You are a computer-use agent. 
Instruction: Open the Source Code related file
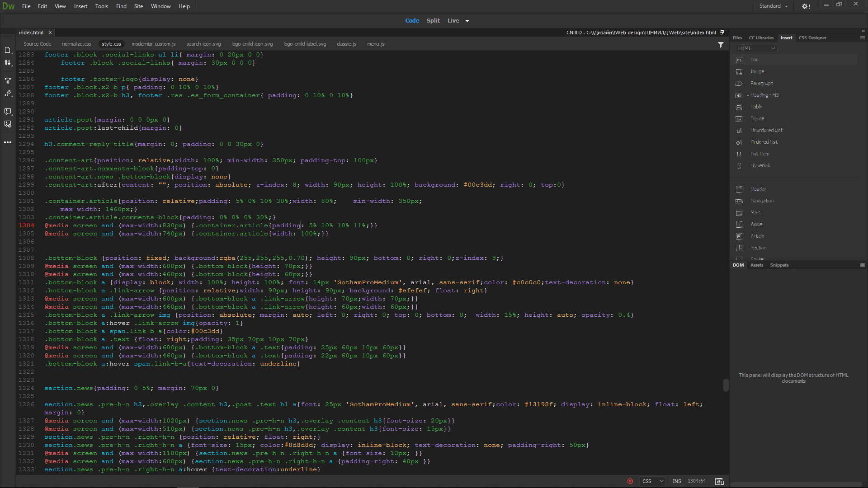click(x=37, y=44)
